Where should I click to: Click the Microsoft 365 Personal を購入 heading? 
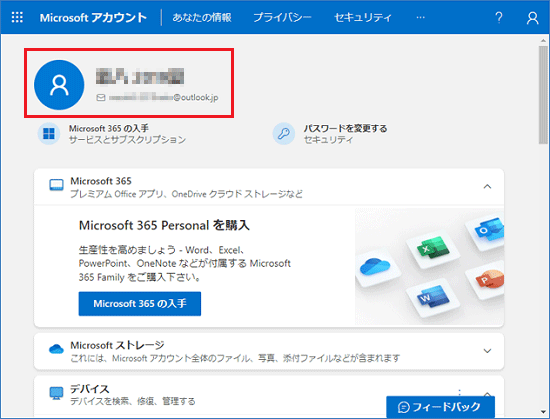click(164, 225)
